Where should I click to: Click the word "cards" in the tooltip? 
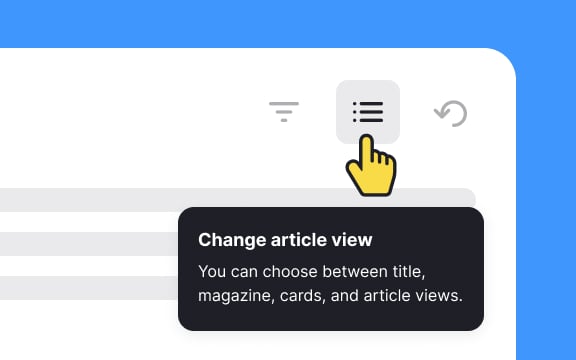(x=303, y=295)
